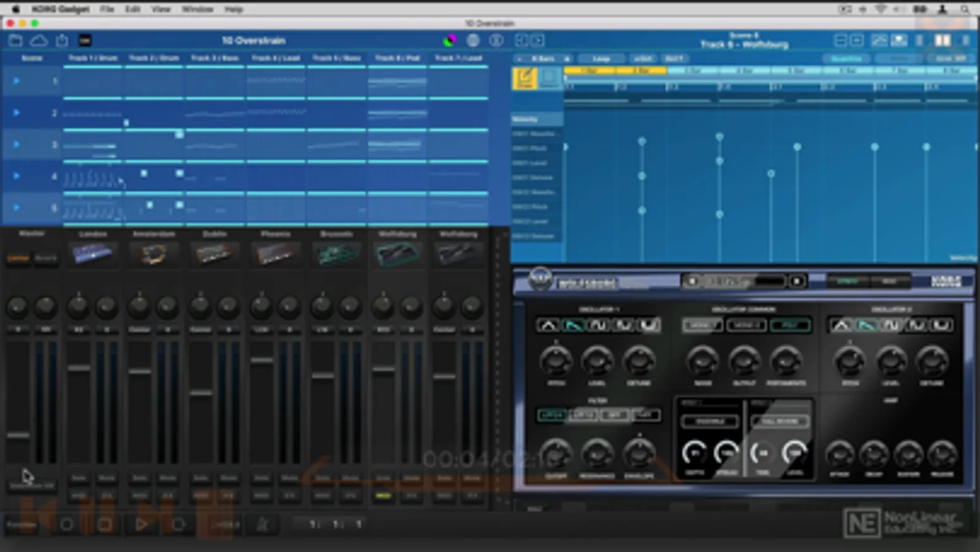
Task: Toggle Loop in the editor toolbar
Action: pos(601,59)
